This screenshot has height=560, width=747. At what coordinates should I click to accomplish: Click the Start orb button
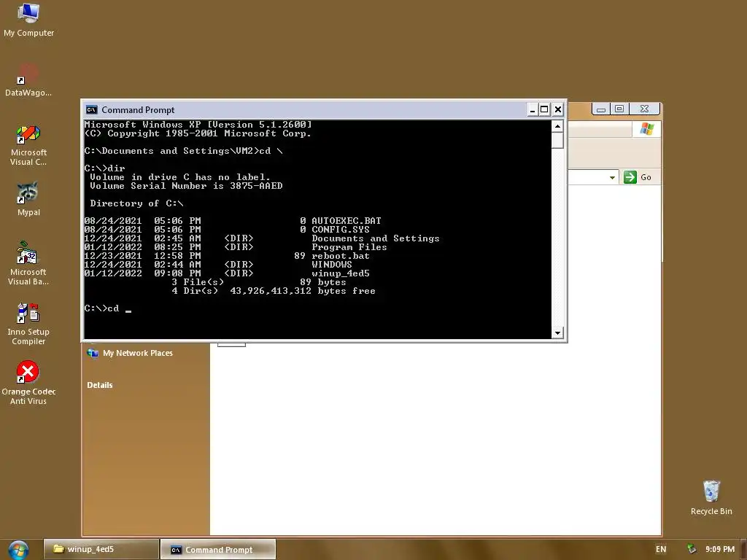(18, 550)
